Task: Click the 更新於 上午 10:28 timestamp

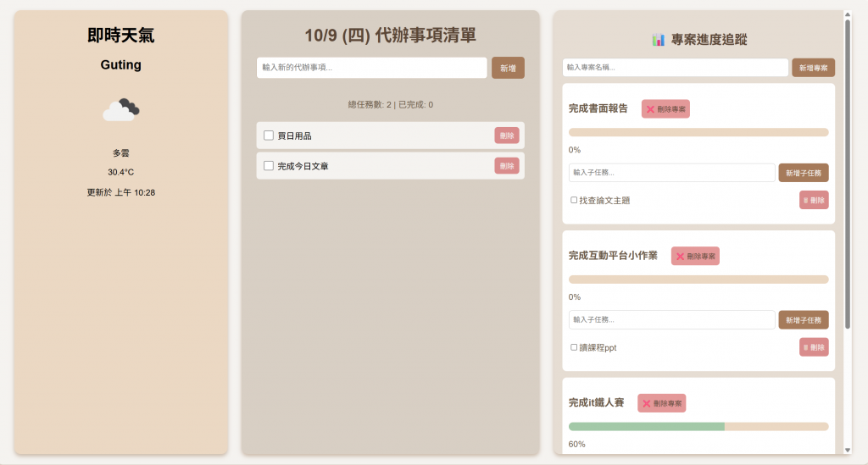Action: coord(120,192)
